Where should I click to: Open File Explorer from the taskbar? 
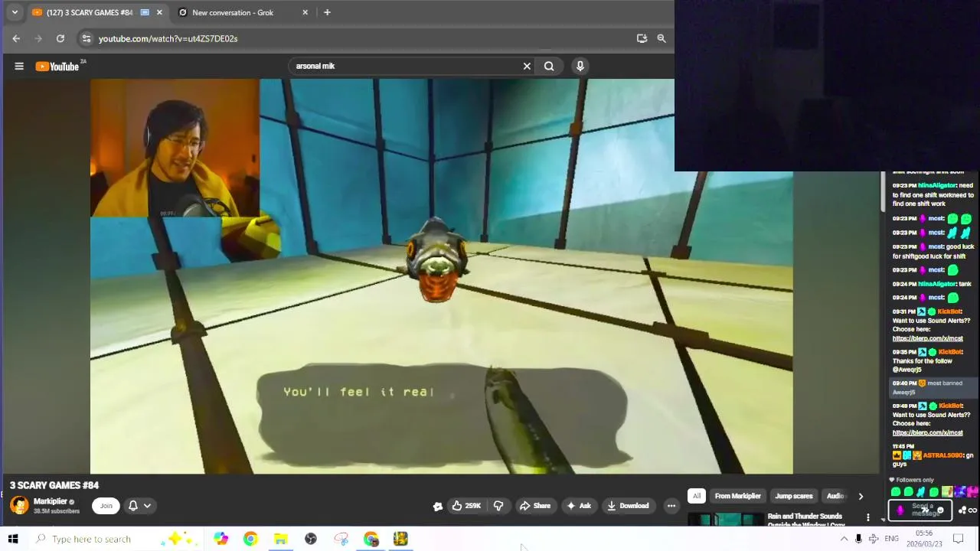280,539
